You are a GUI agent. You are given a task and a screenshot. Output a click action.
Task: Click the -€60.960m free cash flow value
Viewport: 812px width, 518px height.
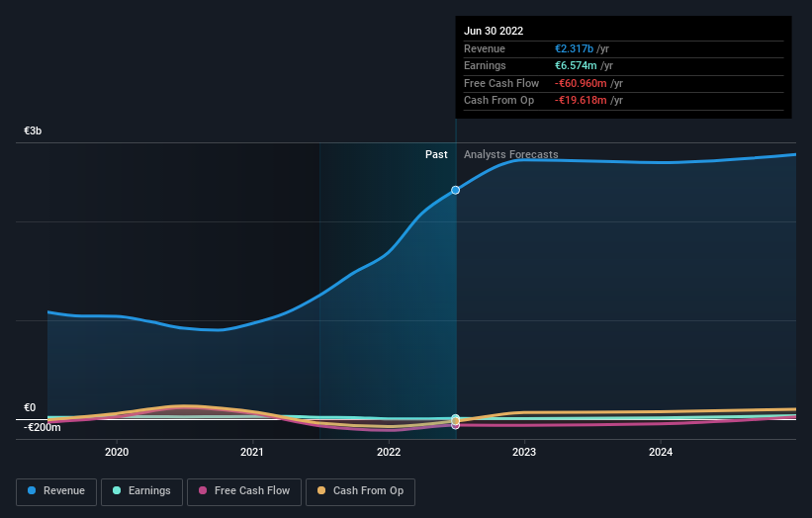click(581, 83)
